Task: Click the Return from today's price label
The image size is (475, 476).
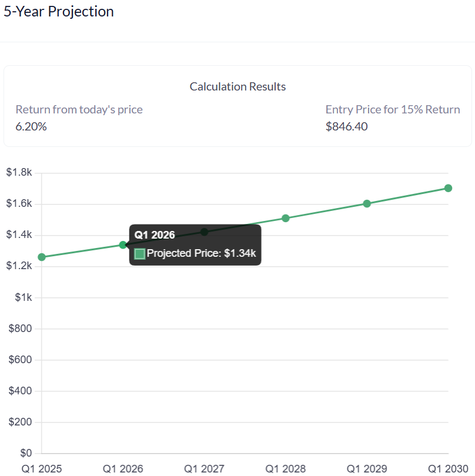Action: pos(79,109)
